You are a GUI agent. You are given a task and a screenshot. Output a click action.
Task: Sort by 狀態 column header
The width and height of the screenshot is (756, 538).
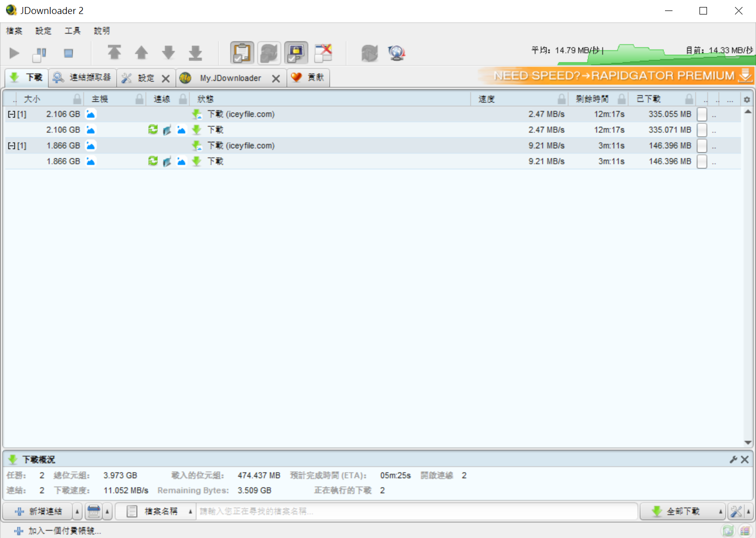click(330, 99)
